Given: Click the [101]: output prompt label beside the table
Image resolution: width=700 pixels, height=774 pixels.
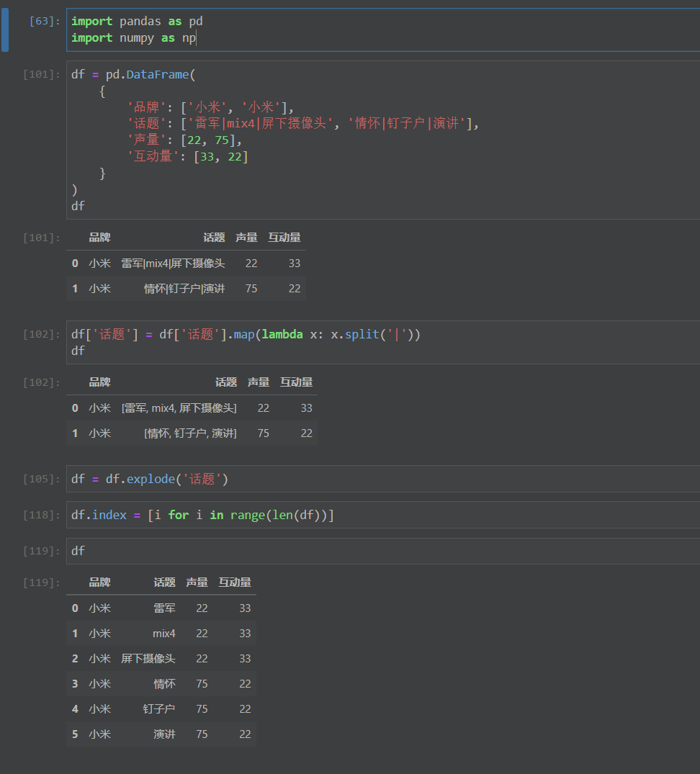Looking at the screenshot, I should click(x=42, y=238).
